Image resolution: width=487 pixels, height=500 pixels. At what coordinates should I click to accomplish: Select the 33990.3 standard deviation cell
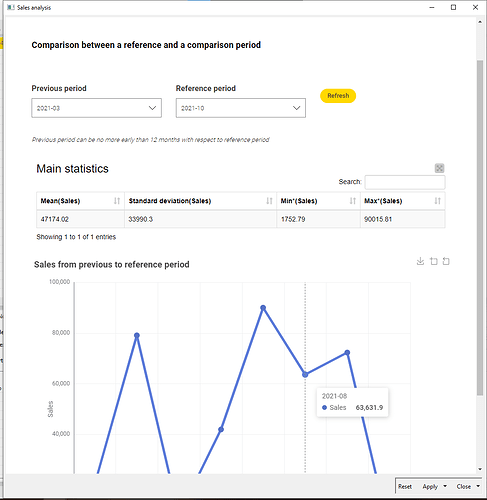point(200,219)
